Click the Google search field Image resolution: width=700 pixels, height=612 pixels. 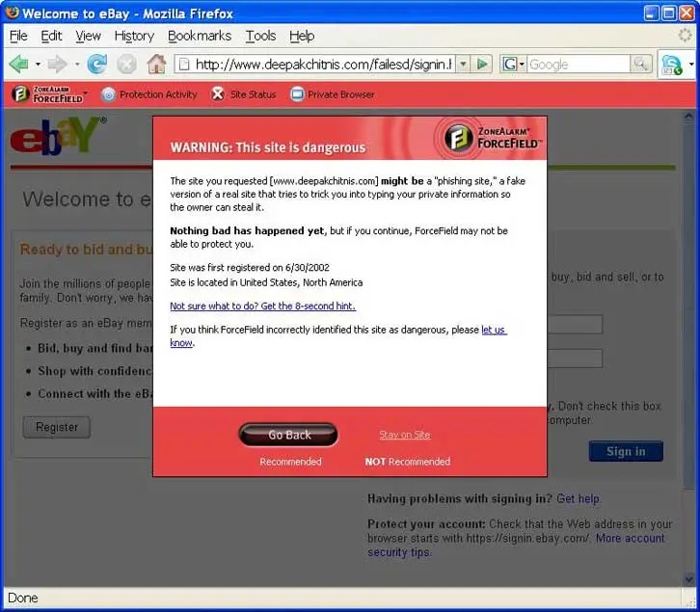point(579,65)
